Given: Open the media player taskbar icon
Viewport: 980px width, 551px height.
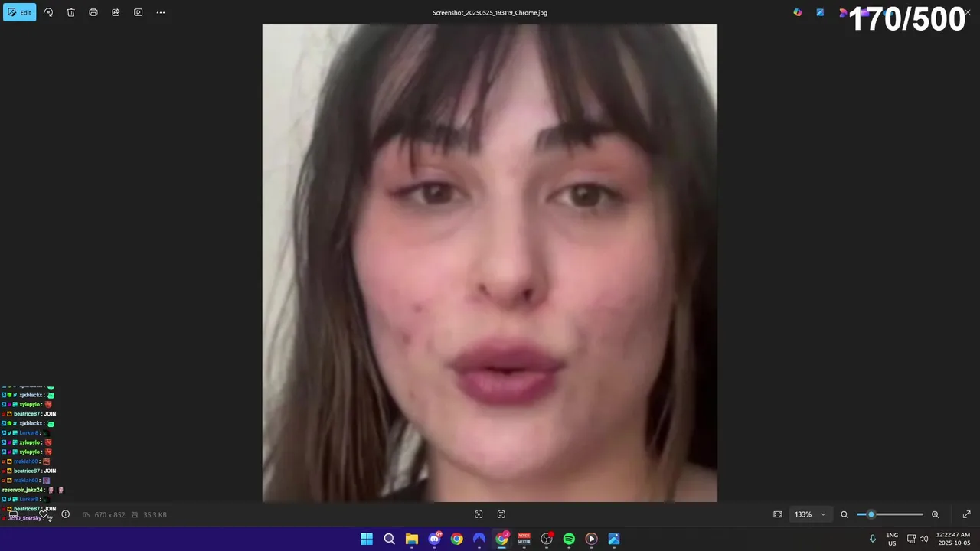Looking at the screenshot, I should pos(591,539).
